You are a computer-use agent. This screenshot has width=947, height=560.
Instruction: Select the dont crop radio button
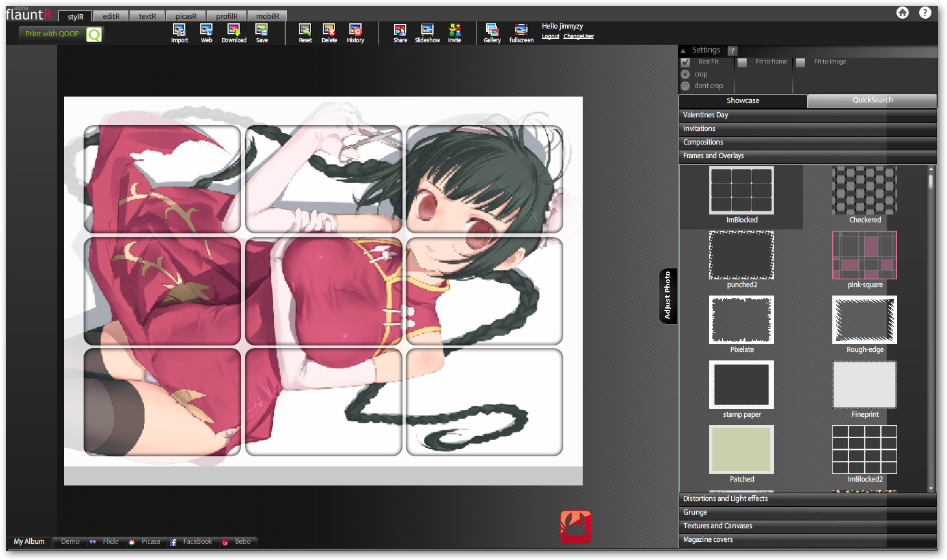coord(685,86)
